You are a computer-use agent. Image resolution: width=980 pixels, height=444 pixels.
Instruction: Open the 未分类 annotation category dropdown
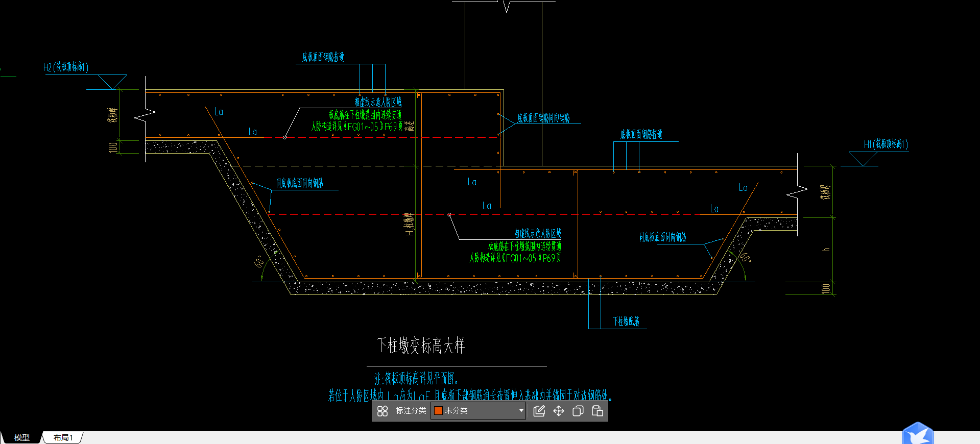479,411
